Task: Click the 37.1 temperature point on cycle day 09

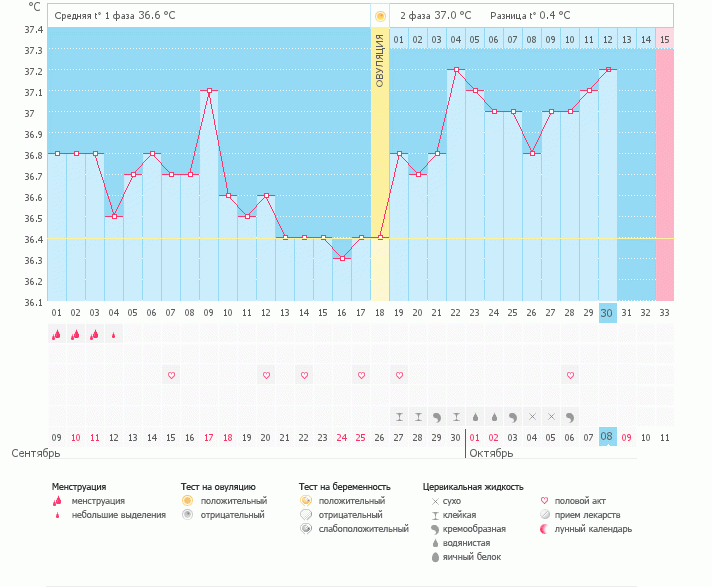Action: [209, 91]
